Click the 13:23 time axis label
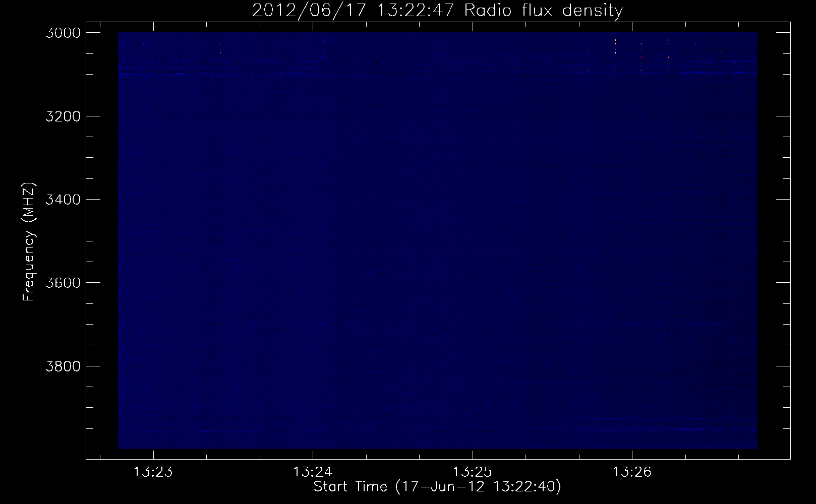The height and width of the screenshot is (504, 816). 153,472
